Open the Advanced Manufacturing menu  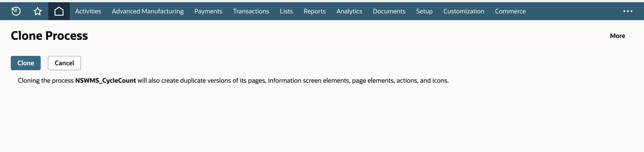coord(148,11)
